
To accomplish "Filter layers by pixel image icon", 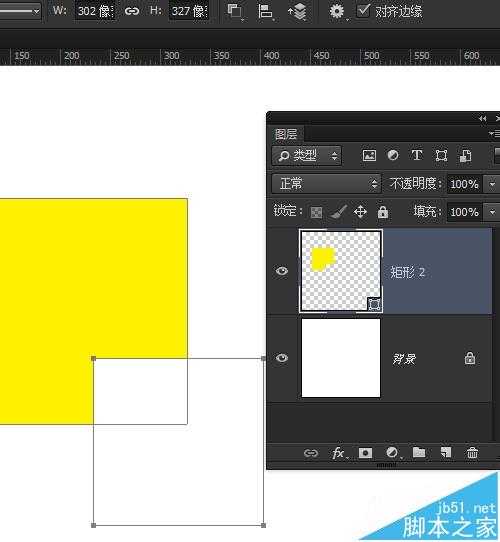I will pyautogui.click(x=369, y=156).
